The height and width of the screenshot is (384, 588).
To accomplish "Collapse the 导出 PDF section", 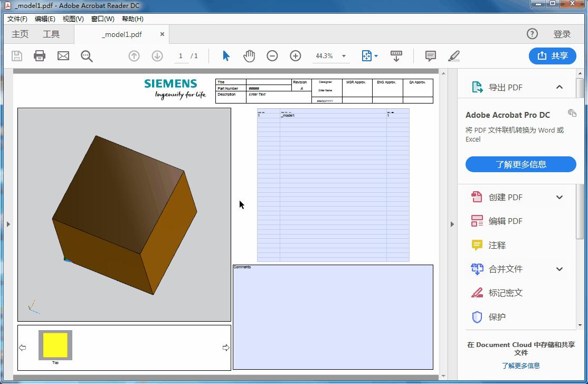I will pyautogui.click(x=558, y=87).
